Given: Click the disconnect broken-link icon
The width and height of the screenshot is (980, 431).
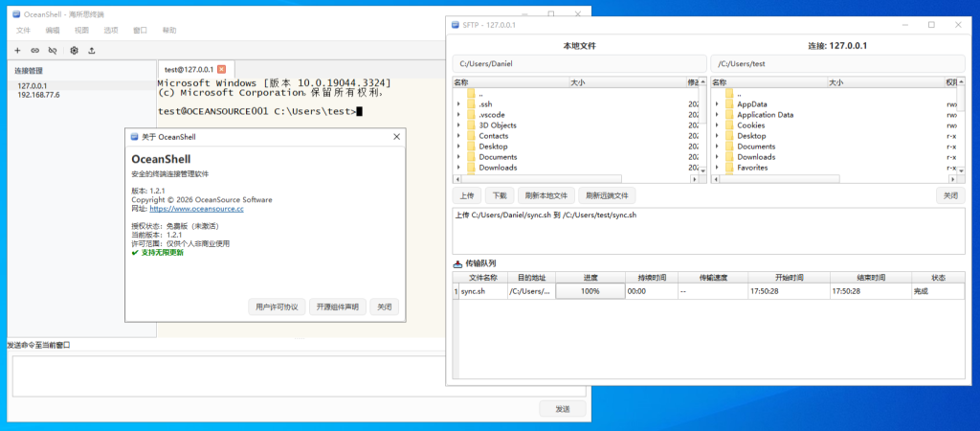Looking at the screenshot, I should 53,51.
